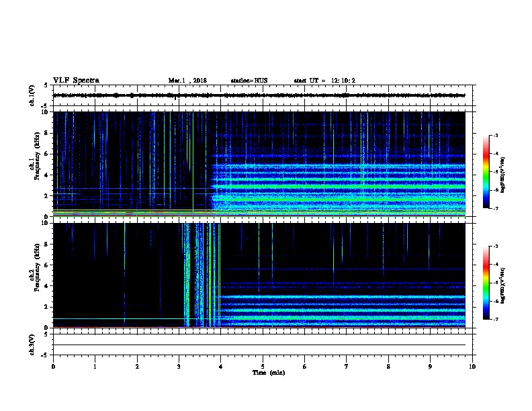Viewport: 532px width, 411px height.
Task: Click ch.1 frequency tick label "8"
Action: tap(47, 133)
